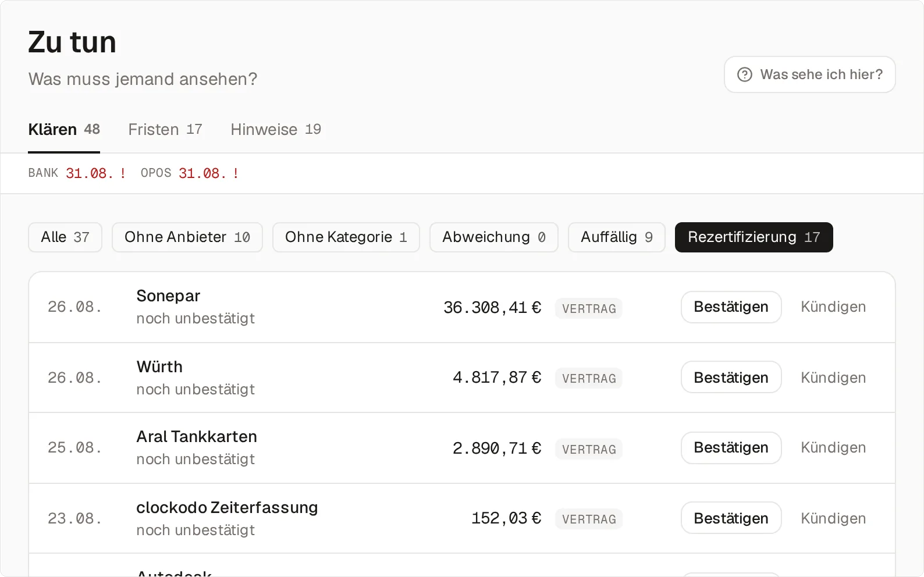Click the VERTRAG tag in Sonepar row
Image resolution: width=924 pixels, height=577 pixels.
click(589, 308)
